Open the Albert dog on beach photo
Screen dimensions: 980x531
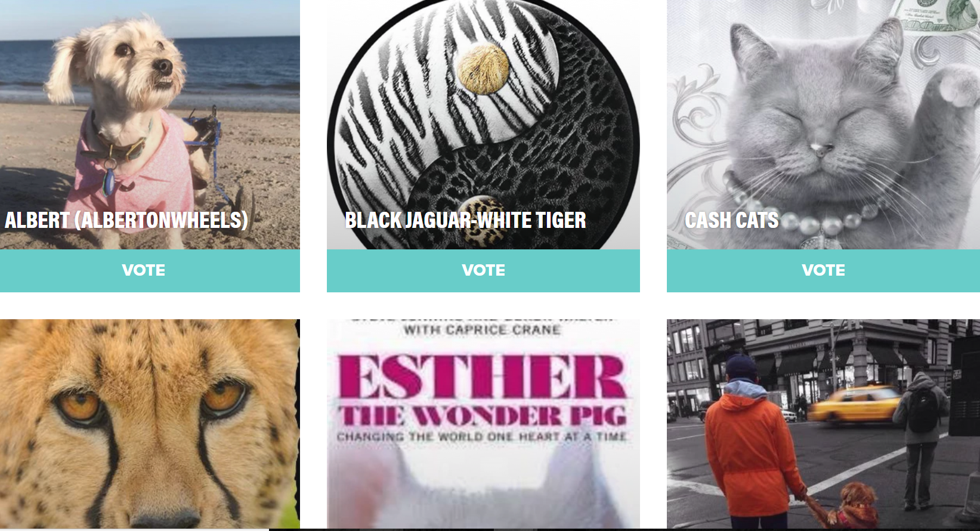(x=150, y=125)
